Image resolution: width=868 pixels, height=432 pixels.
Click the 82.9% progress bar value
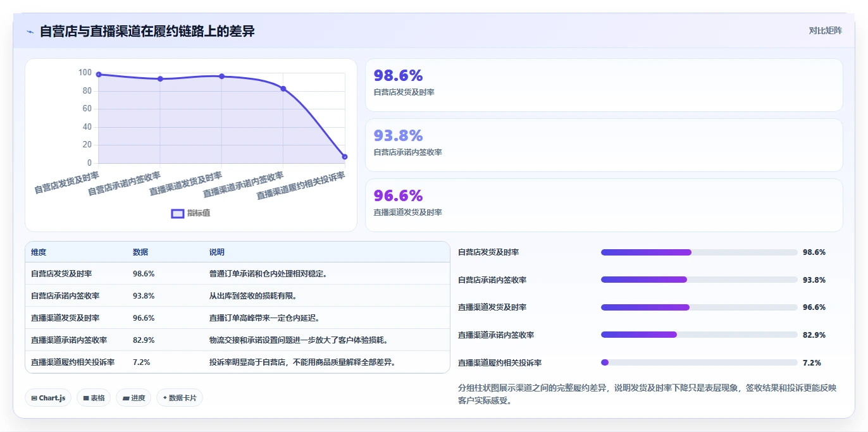coord(814,335)
